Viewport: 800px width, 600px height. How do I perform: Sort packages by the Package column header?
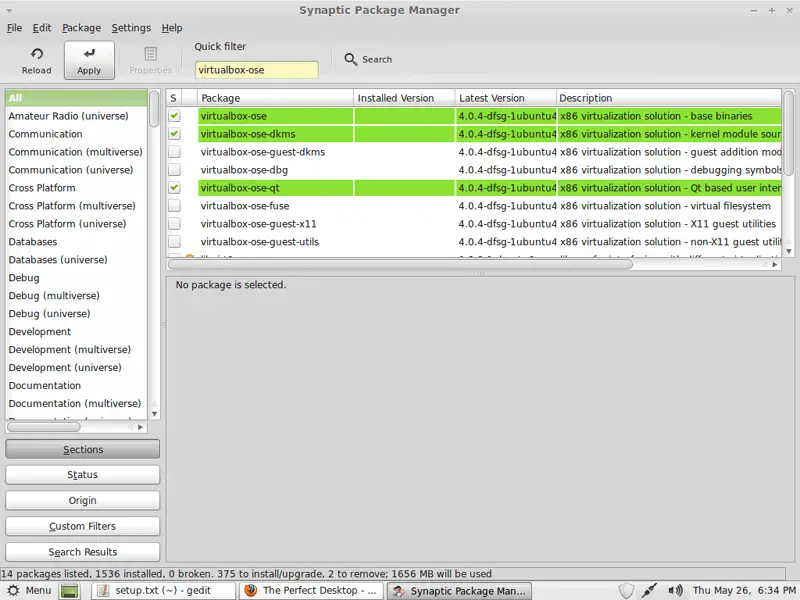(x=276, y=98)
